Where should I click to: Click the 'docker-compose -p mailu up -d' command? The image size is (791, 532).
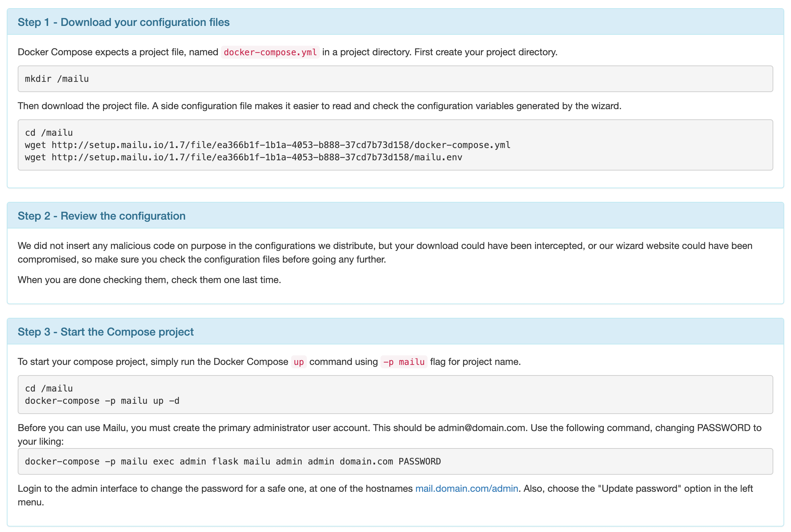coord(102,401)
